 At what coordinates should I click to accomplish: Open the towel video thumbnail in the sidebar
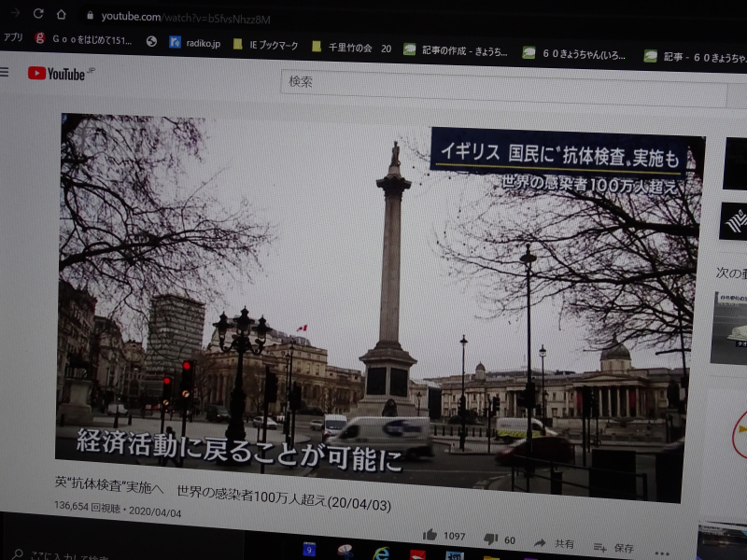click(729, 329)
